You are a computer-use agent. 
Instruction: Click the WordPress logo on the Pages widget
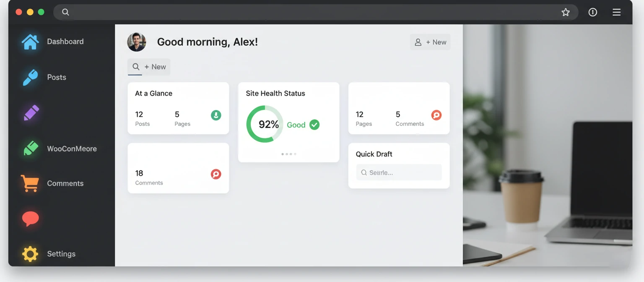436,115
